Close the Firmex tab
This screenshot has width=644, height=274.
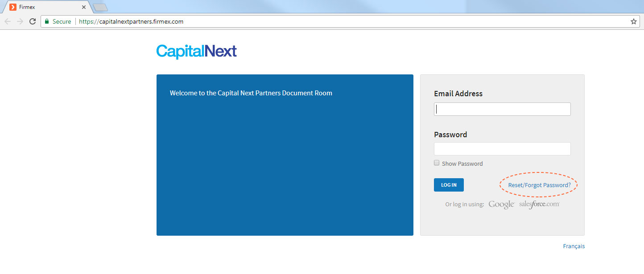click(x=84, y=7)
